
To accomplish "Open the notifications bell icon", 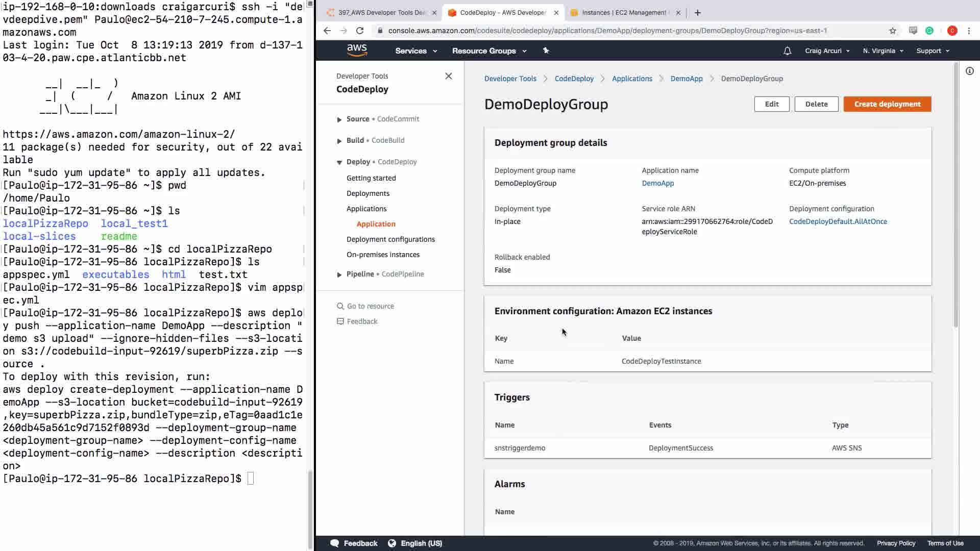I will 787,51.
